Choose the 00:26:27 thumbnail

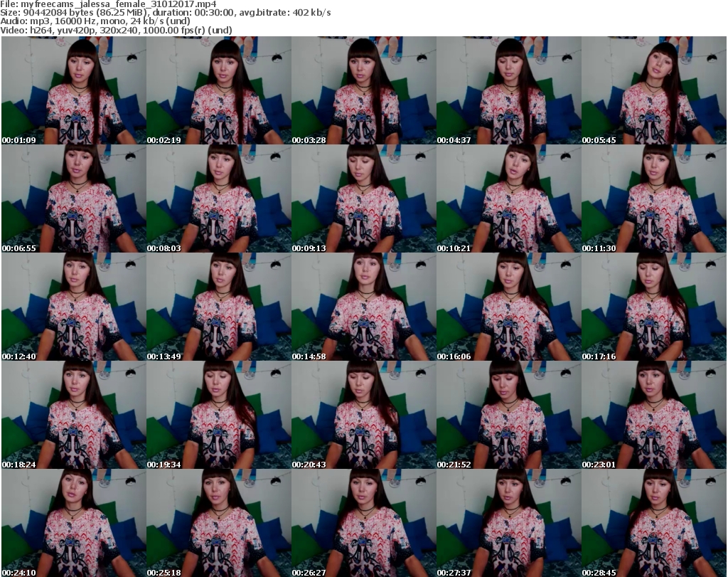pyautogui.click(x=363, y=523)
